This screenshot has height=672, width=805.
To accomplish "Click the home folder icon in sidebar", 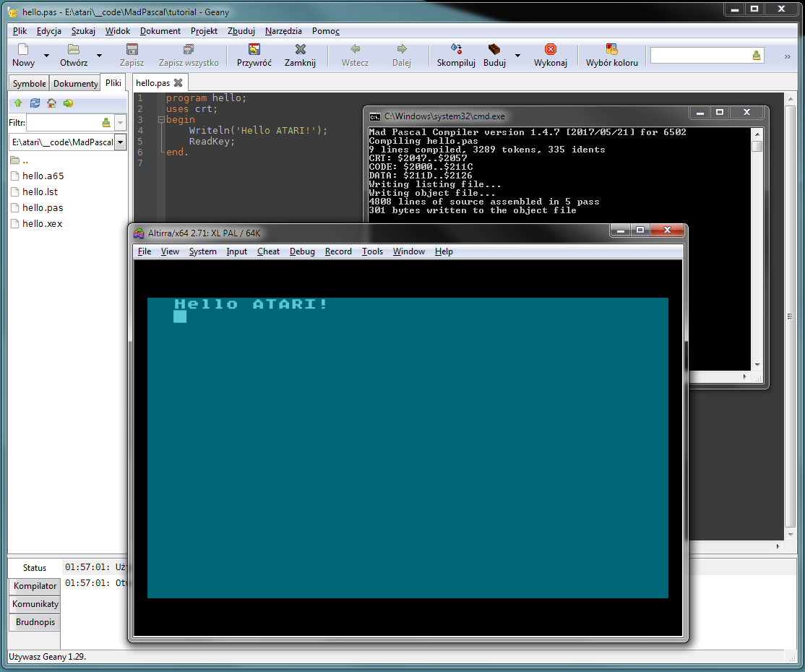I will (51, 103).
